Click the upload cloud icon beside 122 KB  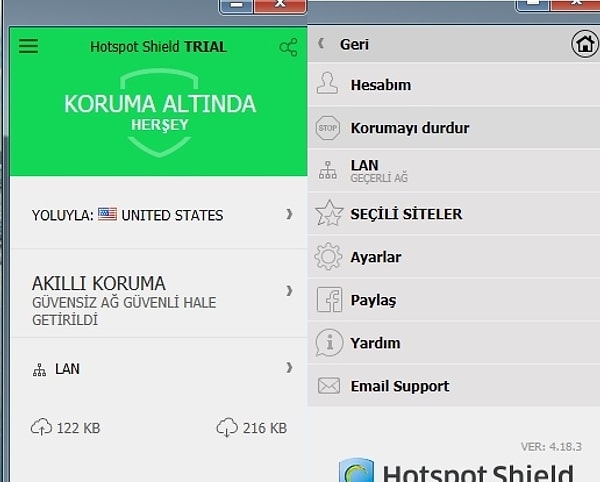41,427
